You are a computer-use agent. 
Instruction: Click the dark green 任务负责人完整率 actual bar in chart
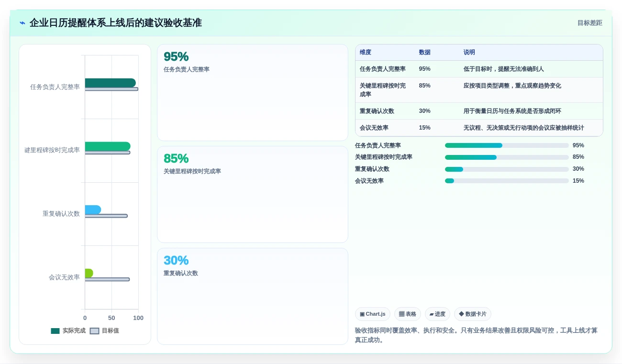110,83
